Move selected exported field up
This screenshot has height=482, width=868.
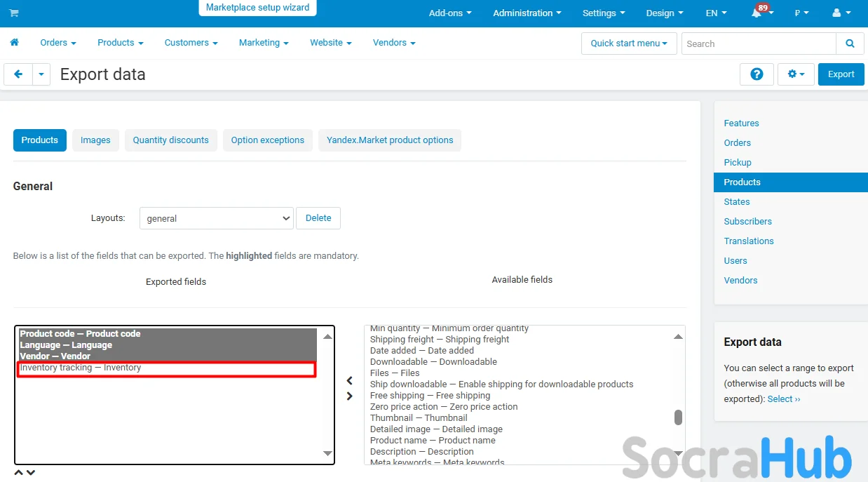coord(19,473)
